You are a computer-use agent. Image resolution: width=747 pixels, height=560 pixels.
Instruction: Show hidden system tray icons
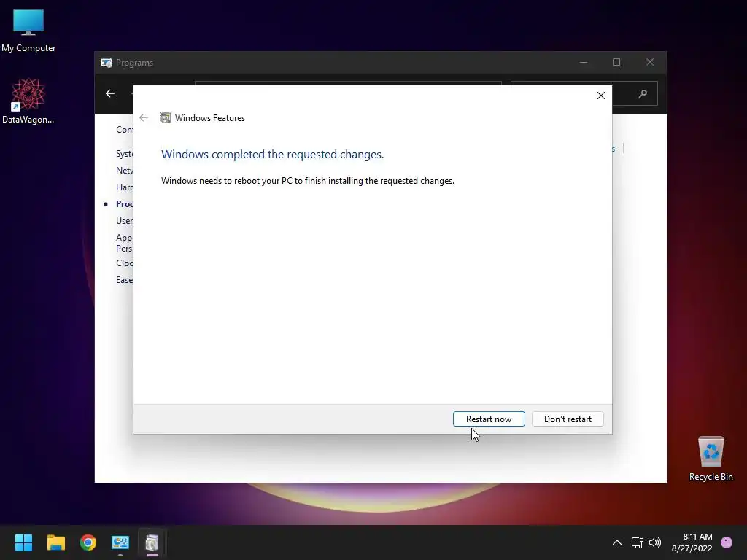pyautogui.click(x=616, y=542)
